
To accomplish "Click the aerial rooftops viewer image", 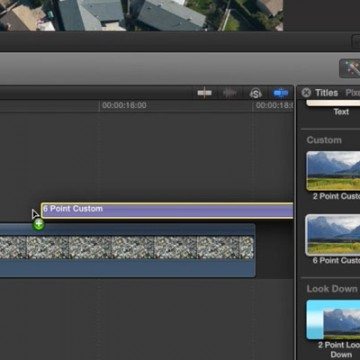I will [x=141, y=15].
